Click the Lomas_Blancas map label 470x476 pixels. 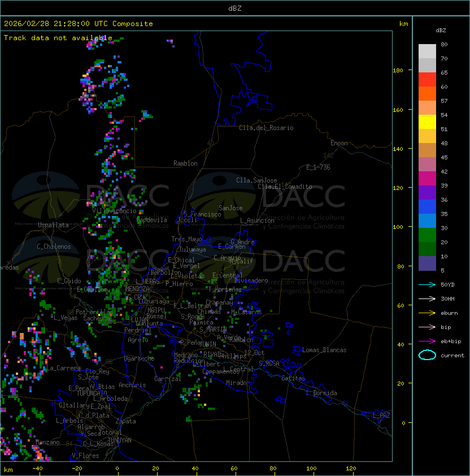point(324,350)
